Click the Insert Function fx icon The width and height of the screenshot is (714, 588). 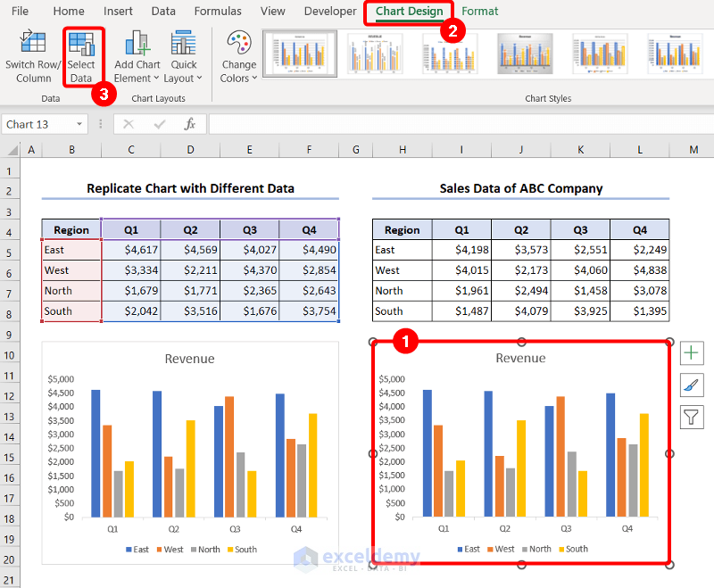[189, 124]
